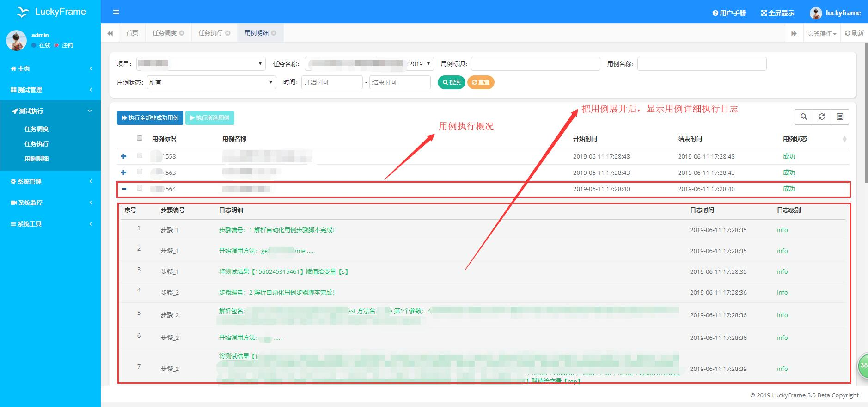Image resolution: width=868 pixels, height=407 pixels.
Task: Tick the select-all header checkbox
Action: pyautogui.click(x=140, y=138)
